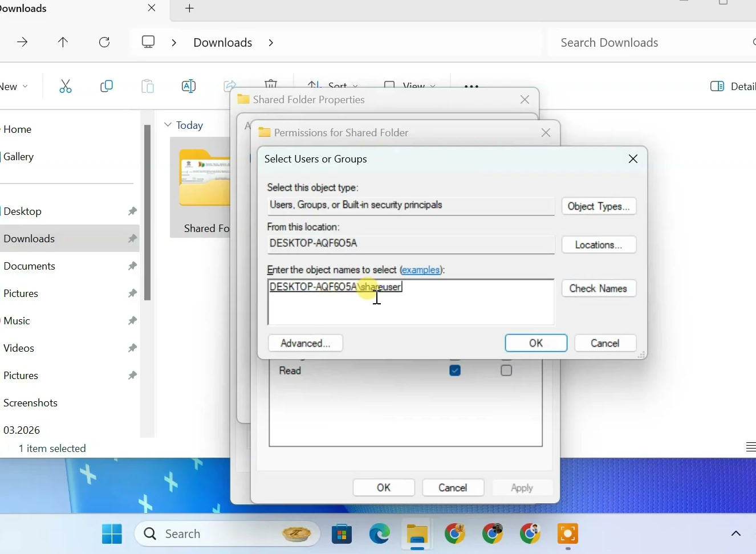Expand the chevron before Downloads breadcrumb
This screenshot has width=756, height=554.
(x=174, y=43)
